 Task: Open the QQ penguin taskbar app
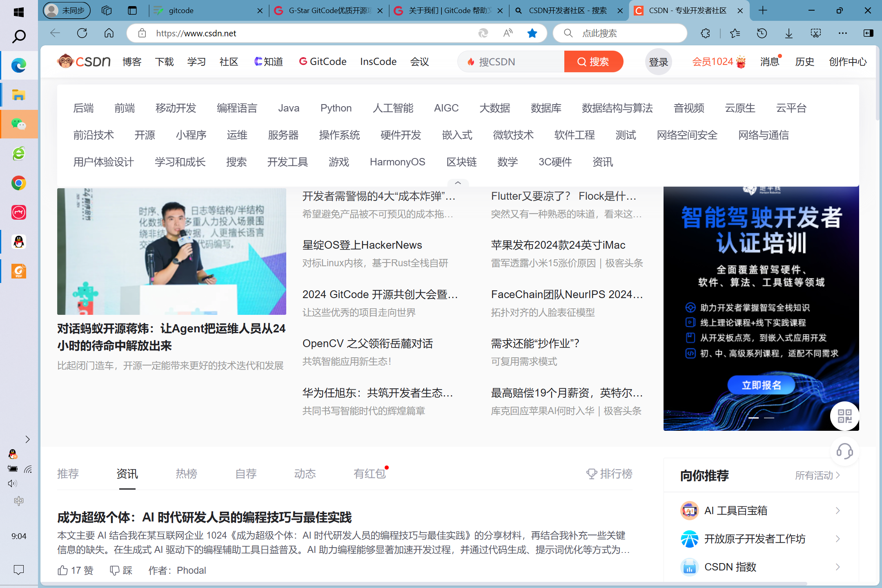19,242
